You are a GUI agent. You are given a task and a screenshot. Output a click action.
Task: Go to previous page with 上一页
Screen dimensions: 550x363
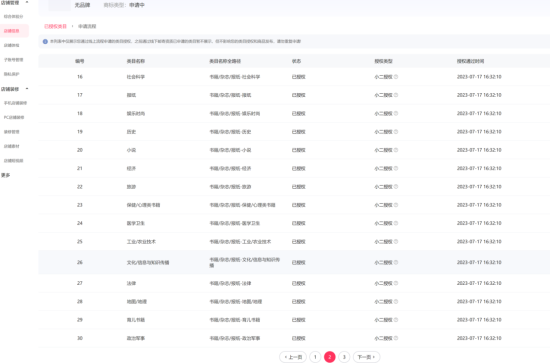point(293,357)
